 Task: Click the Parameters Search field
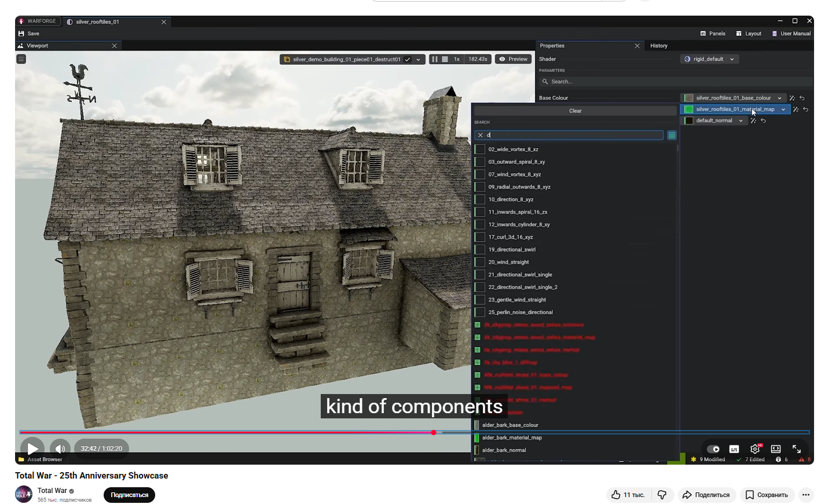675,82
